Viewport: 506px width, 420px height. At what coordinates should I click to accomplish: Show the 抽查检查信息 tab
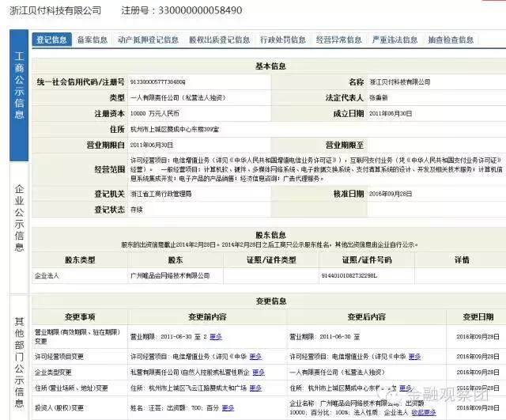pos(451,40)
